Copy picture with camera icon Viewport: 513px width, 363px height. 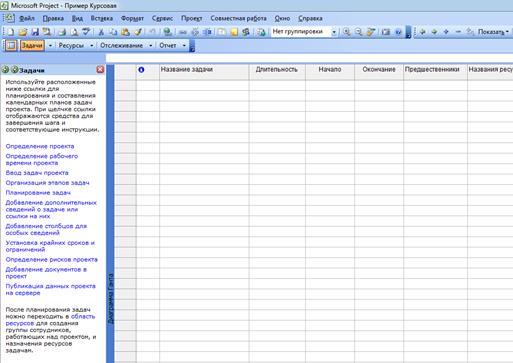[386, 32]
